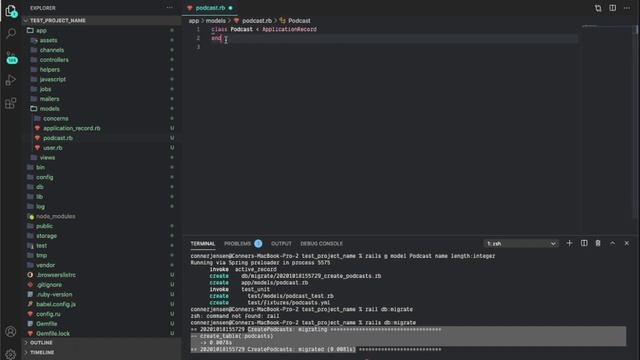
Task: Open Explorer more actions ellipsis
Action: (169, 8)
